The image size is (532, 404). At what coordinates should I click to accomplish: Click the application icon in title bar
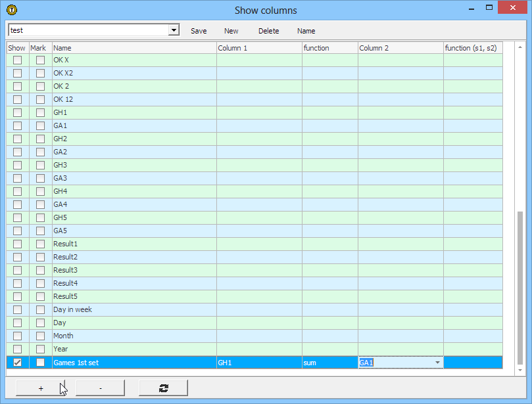click(x=12, y=10)
